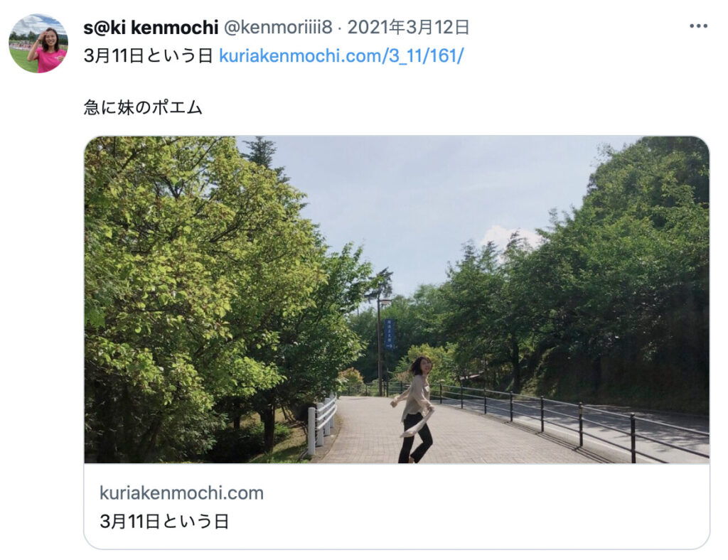Click the tweet text 3月11日という日 before link
Viewport: 728px width, 560px height.
(x=148, y=56)
